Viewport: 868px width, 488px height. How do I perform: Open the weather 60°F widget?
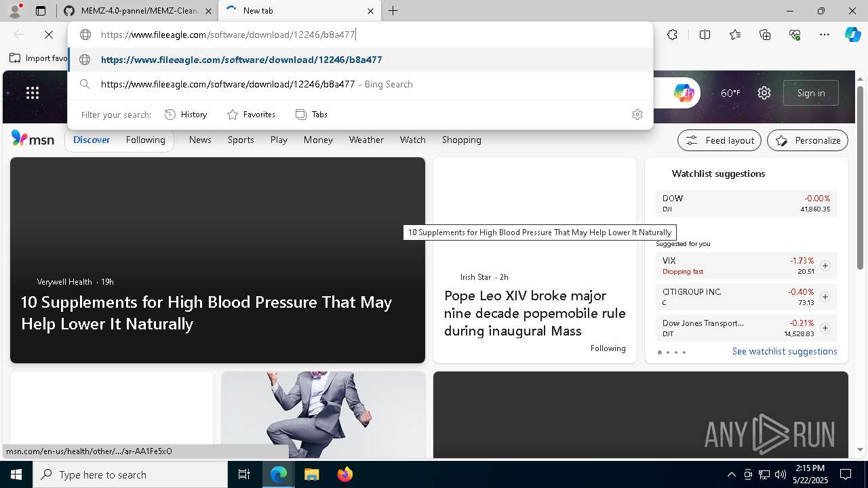click(x=730, y=93)
